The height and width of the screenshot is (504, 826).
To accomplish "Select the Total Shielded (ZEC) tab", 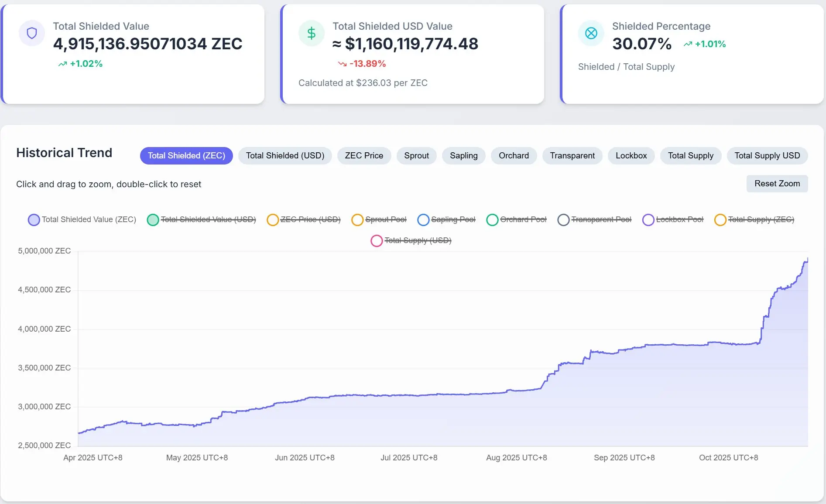I will click(186, 156).
